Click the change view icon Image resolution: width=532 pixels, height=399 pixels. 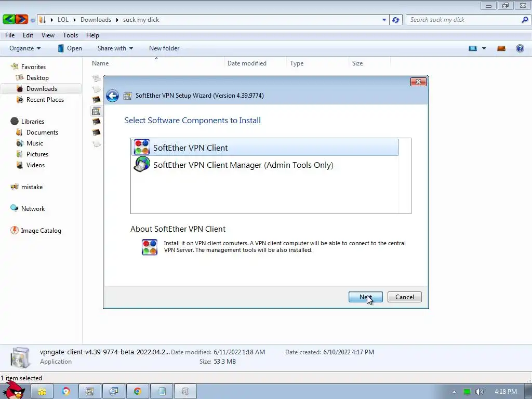[473, 48]
